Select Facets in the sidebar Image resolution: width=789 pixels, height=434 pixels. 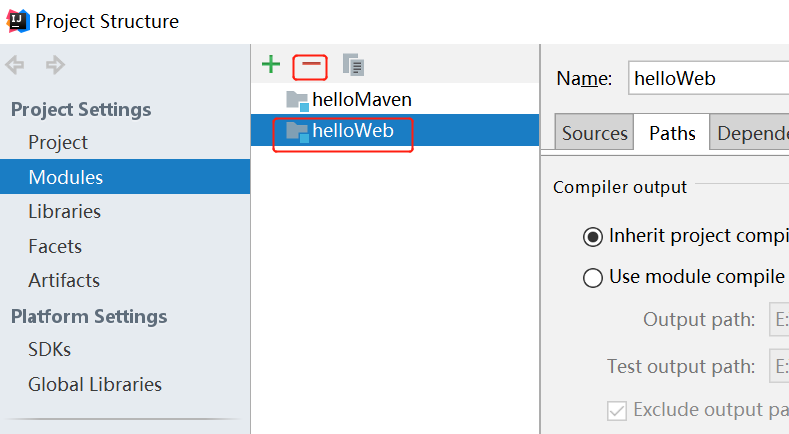pyautogui.click(x=55, y=246)
